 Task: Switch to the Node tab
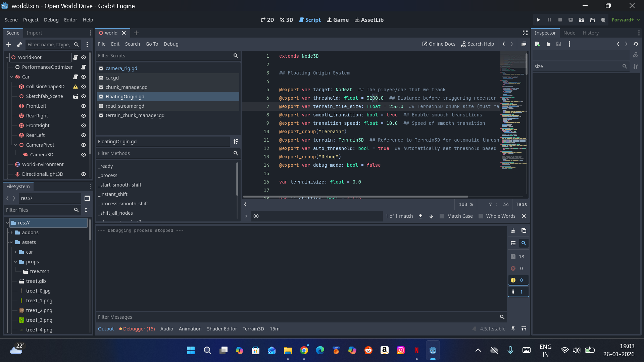569,33
